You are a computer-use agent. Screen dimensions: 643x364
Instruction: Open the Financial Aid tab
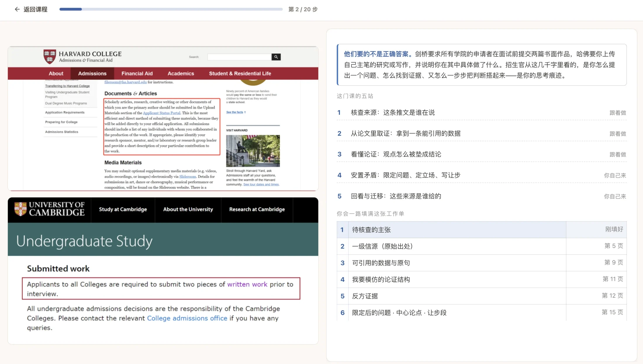(x=137, y=74)
